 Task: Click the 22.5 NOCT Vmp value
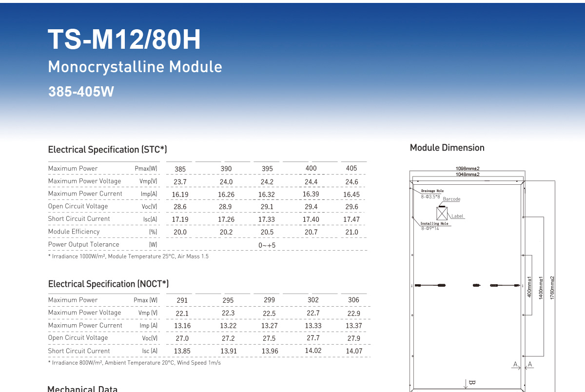269,314
